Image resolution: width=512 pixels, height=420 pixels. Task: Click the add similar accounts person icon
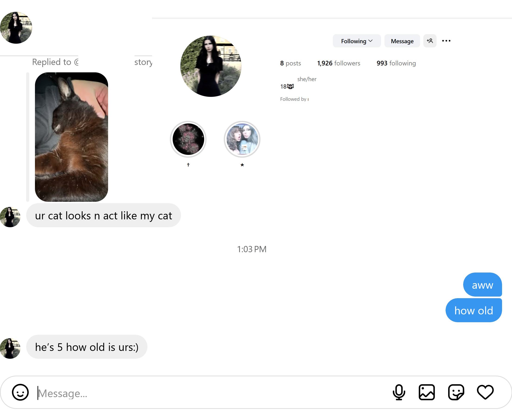point(430,41)
